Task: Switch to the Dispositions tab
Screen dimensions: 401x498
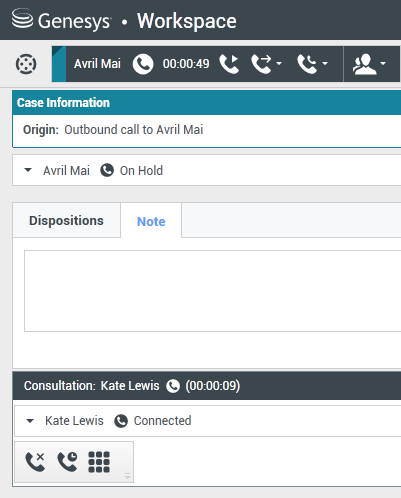Action: coord(66,220)
